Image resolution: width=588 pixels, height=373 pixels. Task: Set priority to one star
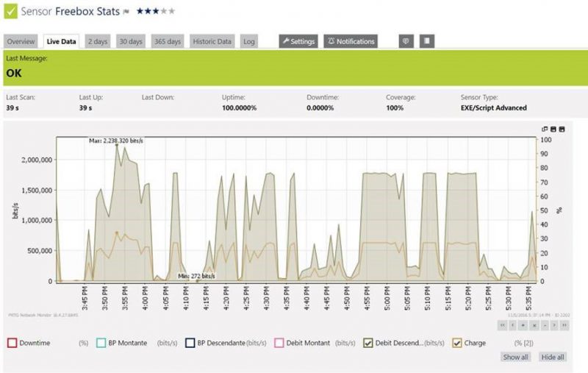(140, 11)
